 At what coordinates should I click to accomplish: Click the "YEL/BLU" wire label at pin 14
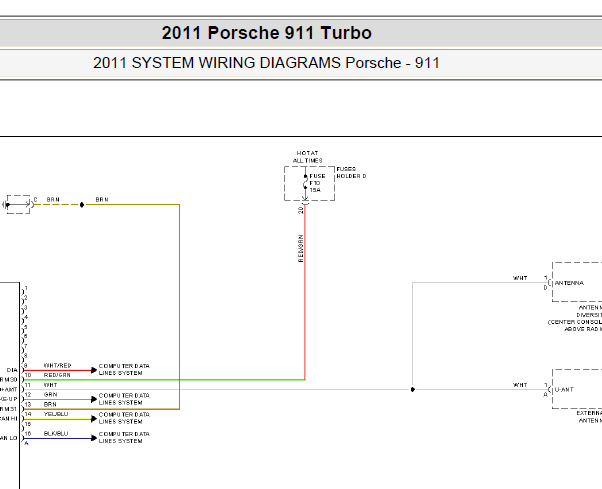pyautogui.click(x=56, y=414)
